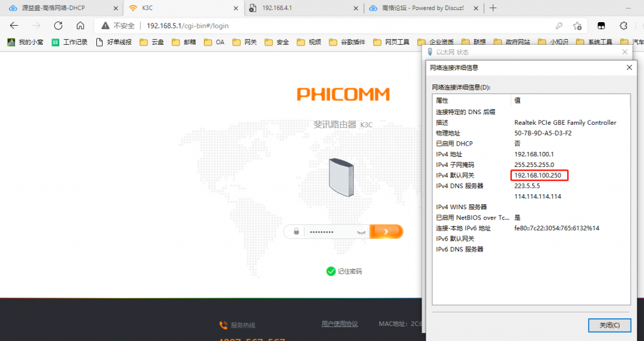644x341 pixels.
Task: Select the IPv6 DNS 服务器 row
Action: click(531, 249)
